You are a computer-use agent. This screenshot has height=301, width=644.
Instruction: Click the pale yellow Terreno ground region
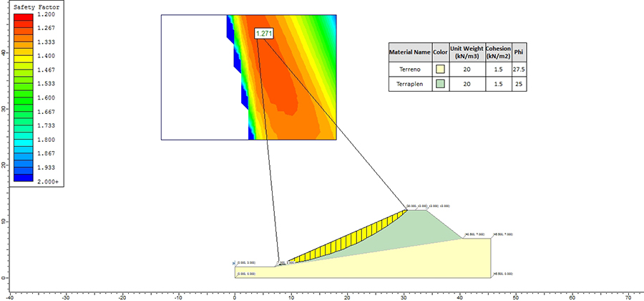(x=411, y=263)
